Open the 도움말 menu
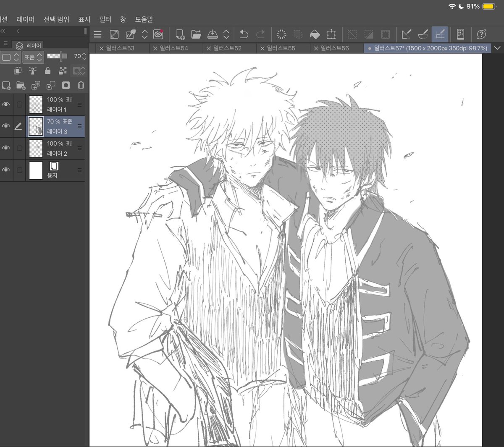The image size is (504, 447). tap(144, 19)
